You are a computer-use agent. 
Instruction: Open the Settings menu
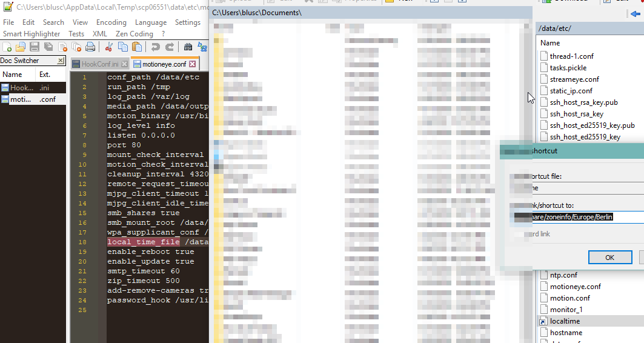coord(188,22)
